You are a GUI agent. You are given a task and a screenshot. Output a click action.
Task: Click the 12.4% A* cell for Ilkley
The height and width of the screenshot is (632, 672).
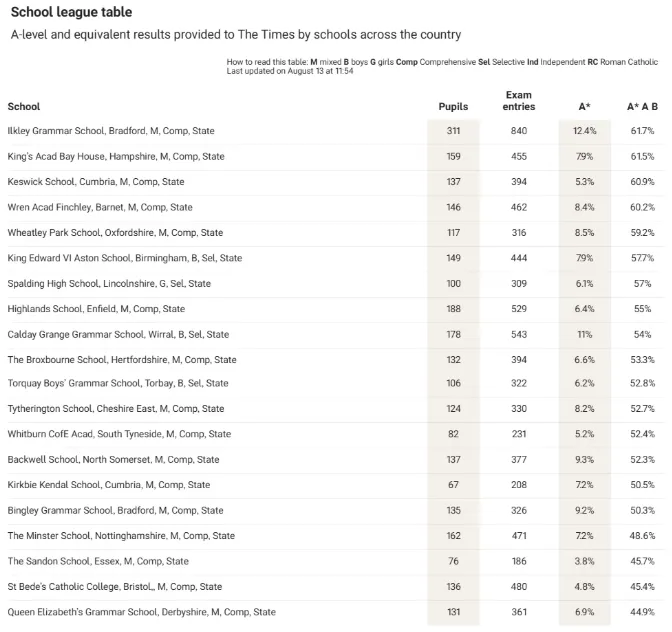pyautogui.click(x=585, y=131)
